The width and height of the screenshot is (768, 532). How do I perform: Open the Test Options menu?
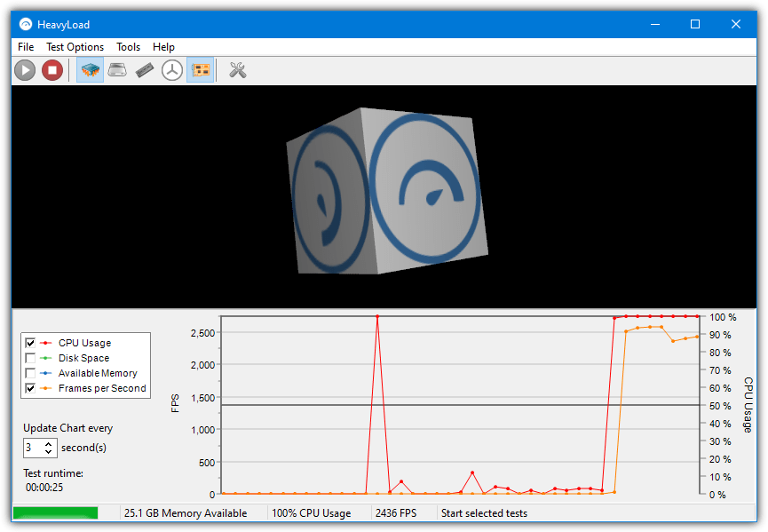click(x=75, y=47)
